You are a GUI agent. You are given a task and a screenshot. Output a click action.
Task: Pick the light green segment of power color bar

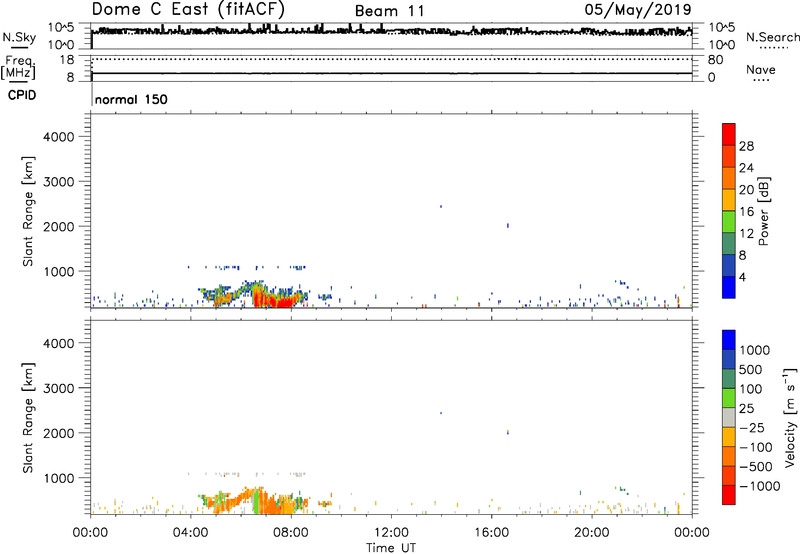point(729,221)
